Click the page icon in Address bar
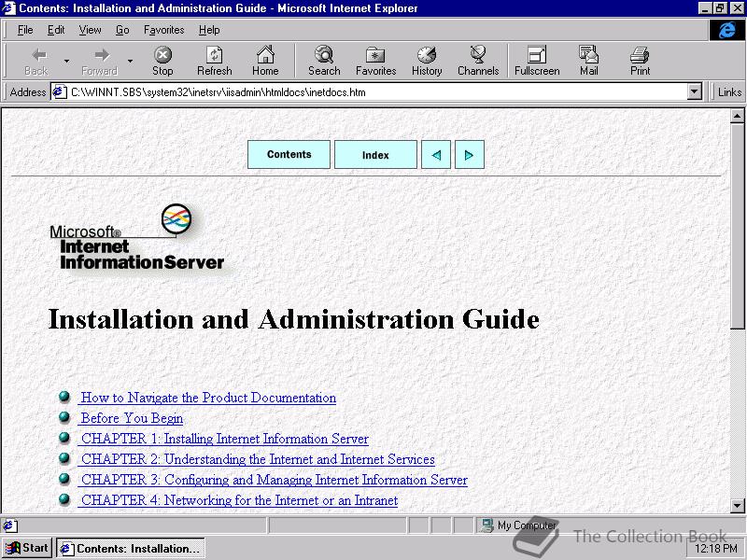This screenshot has height=560, width=747. (59, 91)
